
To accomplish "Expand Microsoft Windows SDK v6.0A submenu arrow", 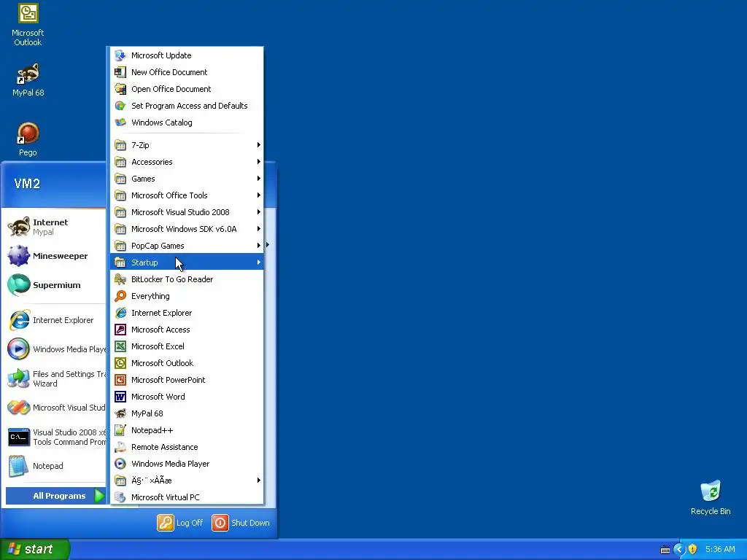I will point(259,229).
